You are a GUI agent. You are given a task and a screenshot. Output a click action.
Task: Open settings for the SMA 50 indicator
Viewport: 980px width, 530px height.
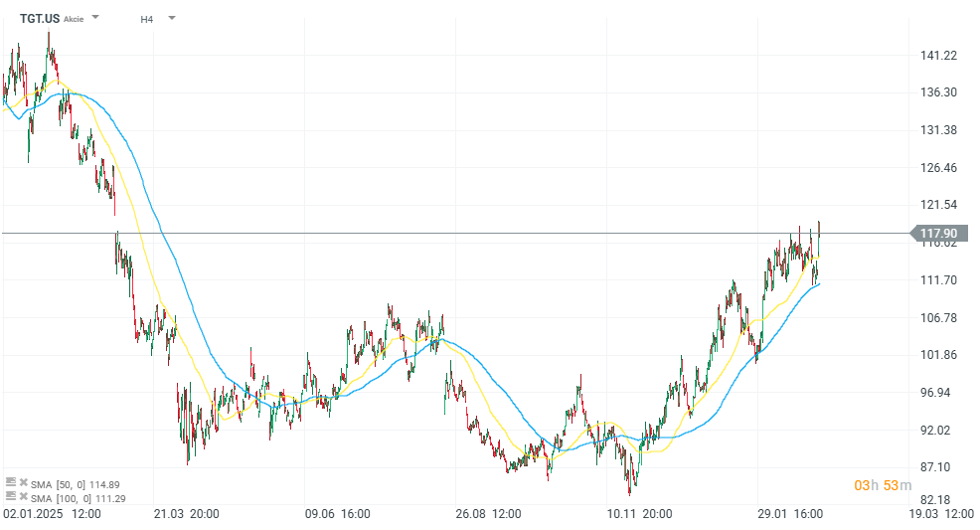[10, 483]
